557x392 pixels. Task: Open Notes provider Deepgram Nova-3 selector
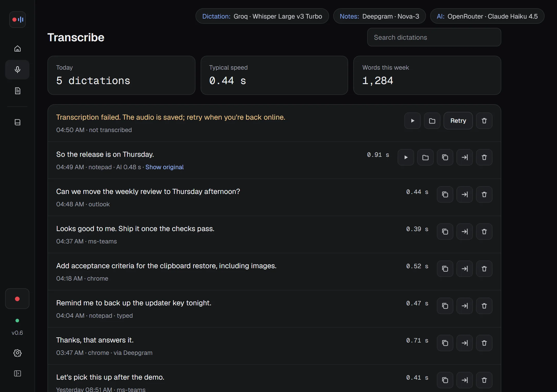(379, 16)
